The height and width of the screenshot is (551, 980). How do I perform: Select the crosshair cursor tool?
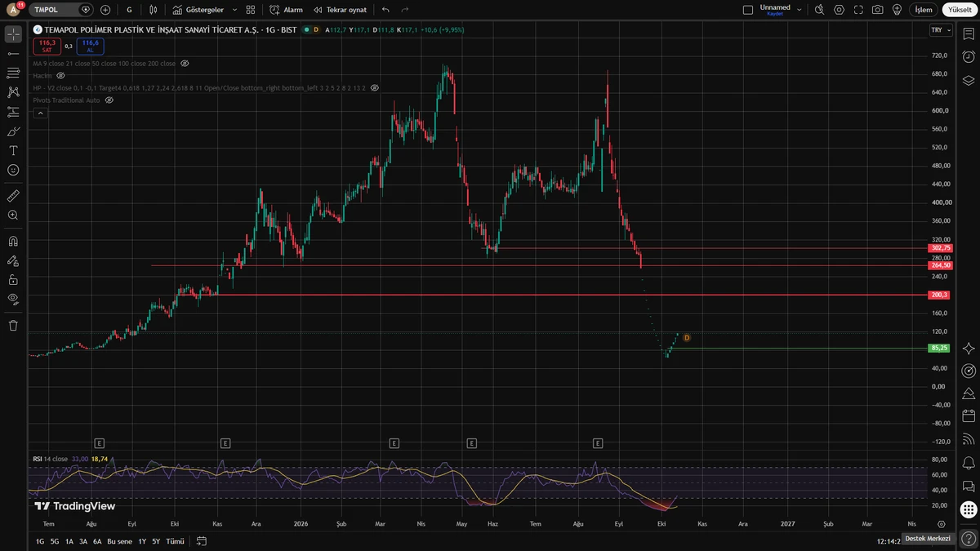coord(13,34)
